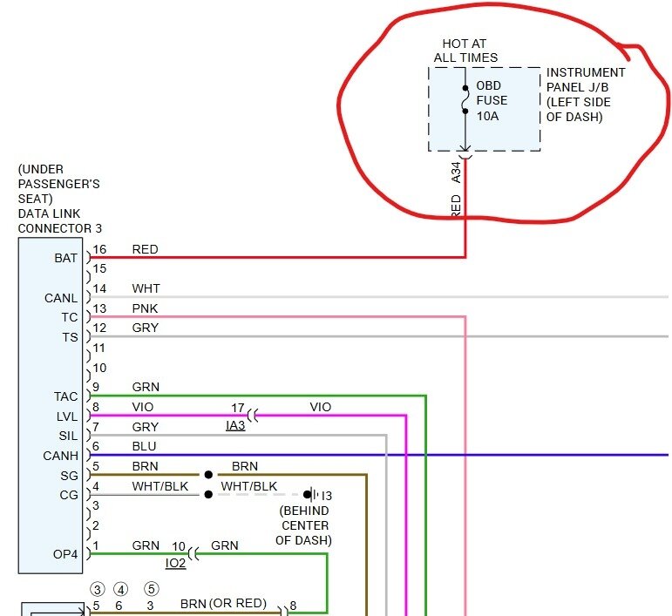Click the TAC pin label
This screenshot has width=672, height=616.
65,396
